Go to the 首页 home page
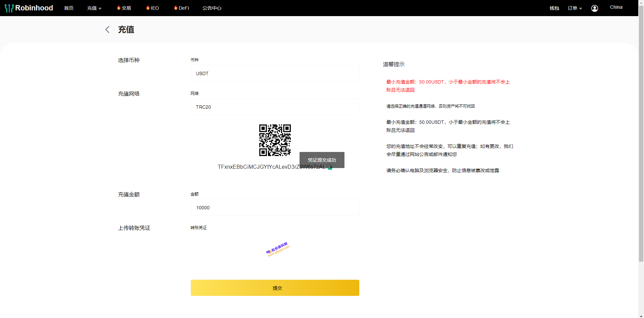 coord(69,8)
